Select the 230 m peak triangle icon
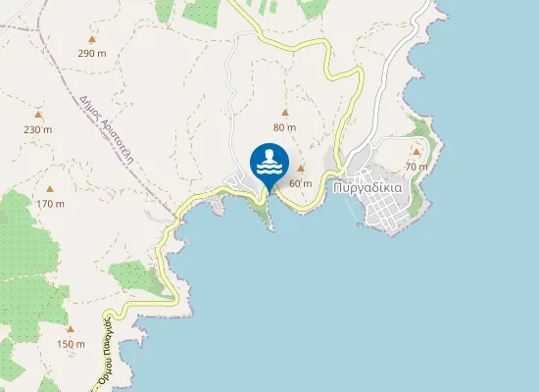Screen dimensions: 539x392 click(x=38, y=115)
